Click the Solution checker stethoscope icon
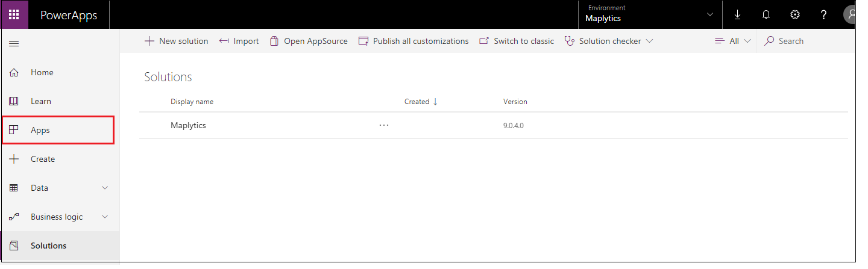 pyautogui.click(x=570, y=41)
